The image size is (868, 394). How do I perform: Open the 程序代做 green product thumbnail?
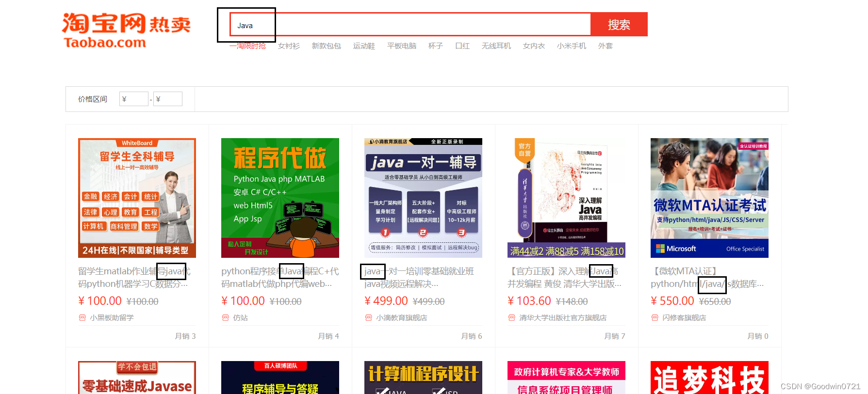click(x=280, y=198)
